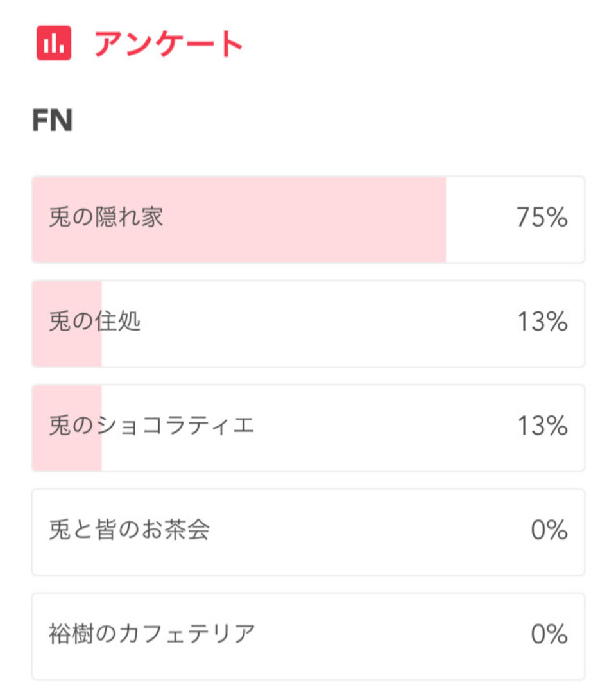The image size is (616, 692).
Task: Click the pink bar in 兎のショコラティエ row
Action: click(67, 428)
